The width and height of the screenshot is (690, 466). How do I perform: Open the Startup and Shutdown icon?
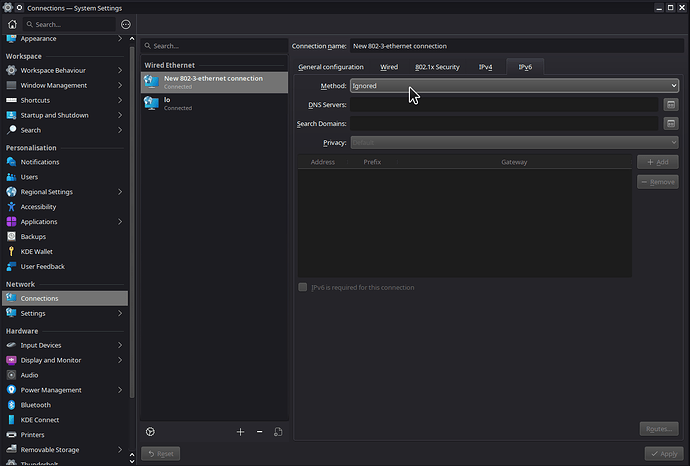coord(11,115)
